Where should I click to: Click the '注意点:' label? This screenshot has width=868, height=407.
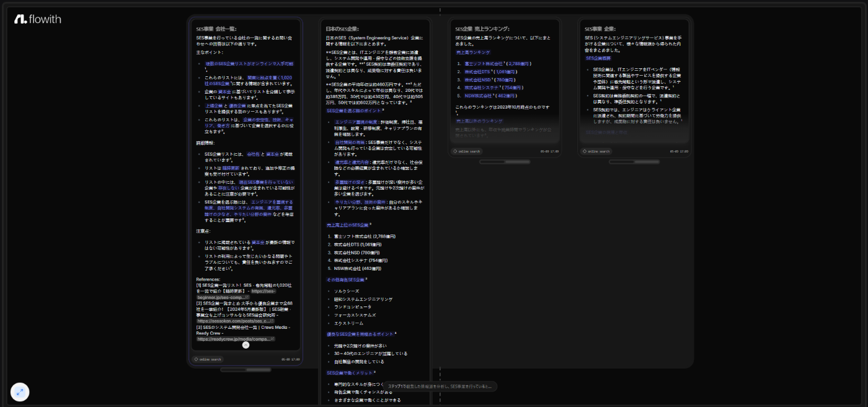click(203, 231)
